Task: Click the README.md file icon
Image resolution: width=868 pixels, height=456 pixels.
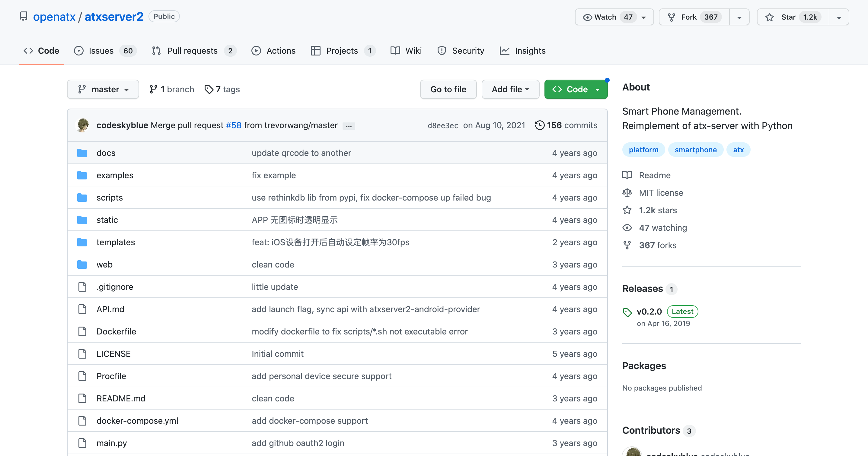Action: tap(82, 398)
